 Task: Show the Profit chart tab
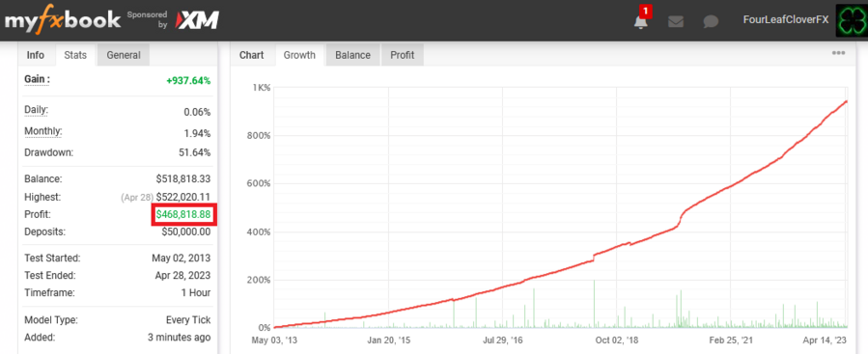coord(403,55)
